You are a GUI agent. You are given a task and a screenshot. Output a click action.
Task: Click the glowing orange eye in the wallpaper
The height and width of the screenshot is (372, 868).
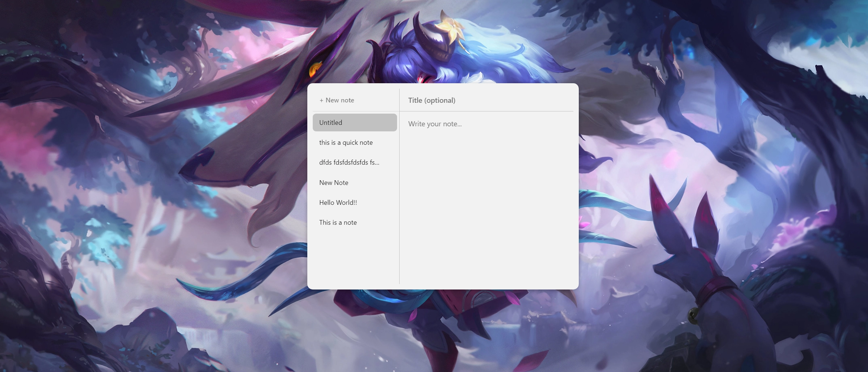pos(314,69)
